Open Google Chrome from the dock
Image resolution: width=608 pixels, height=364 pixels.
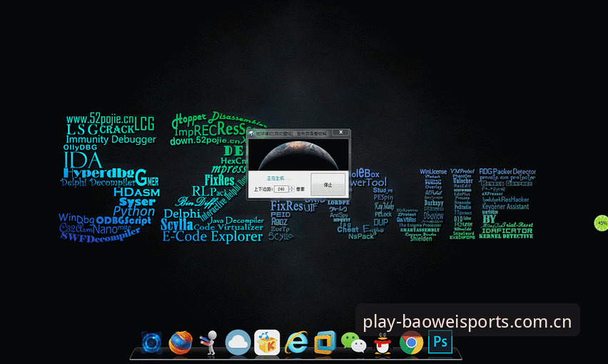411,343
